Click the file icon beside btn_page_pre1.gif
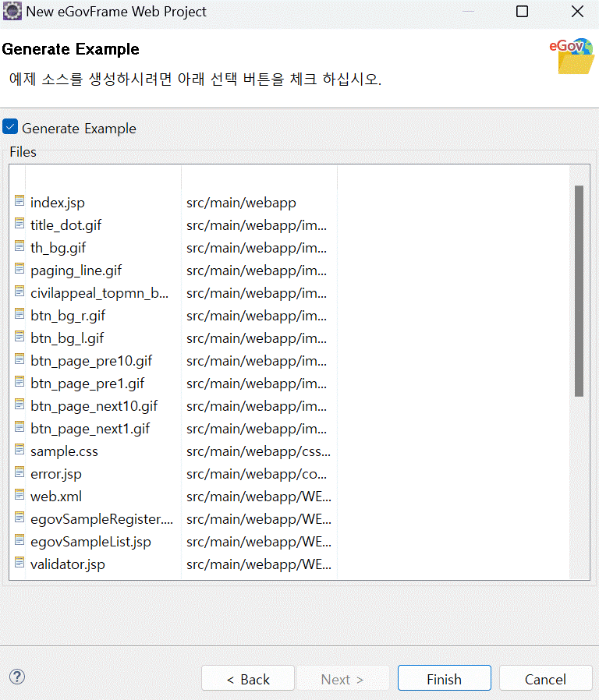The height and width of the screenshot is (700, 599). tap(19, 382)
